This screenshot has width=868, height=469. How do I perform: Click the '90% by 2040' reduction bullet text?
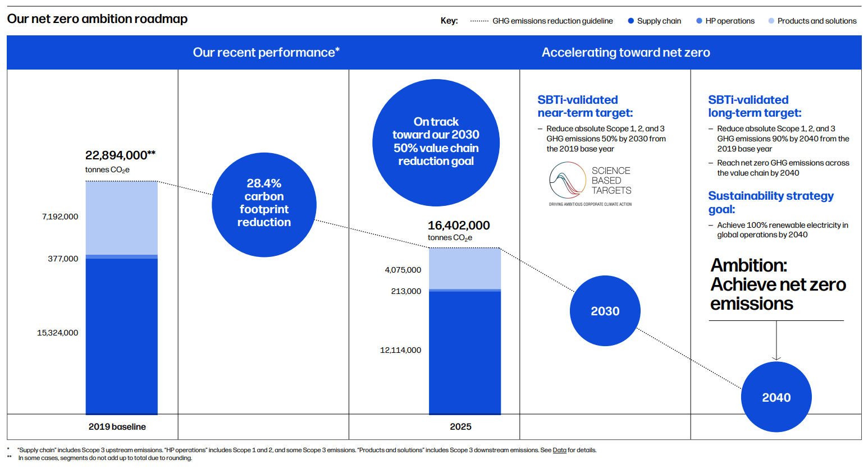(783, 139)
